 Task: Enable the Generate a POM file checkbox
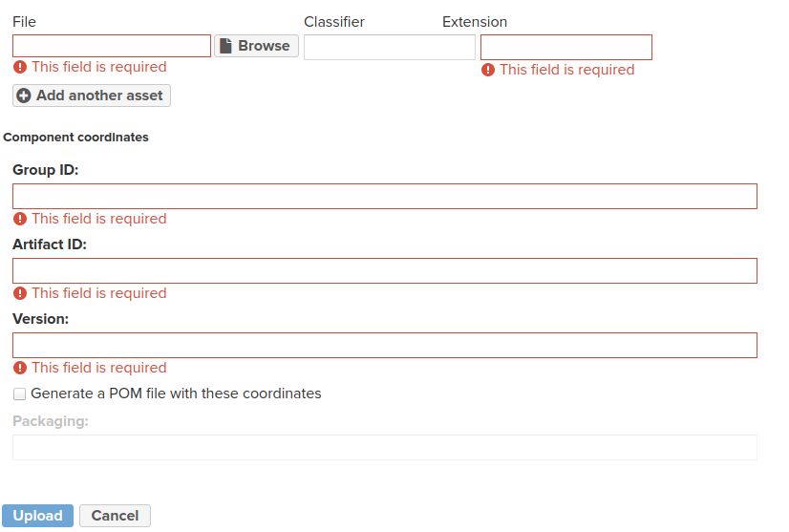(x=20, y=394)
